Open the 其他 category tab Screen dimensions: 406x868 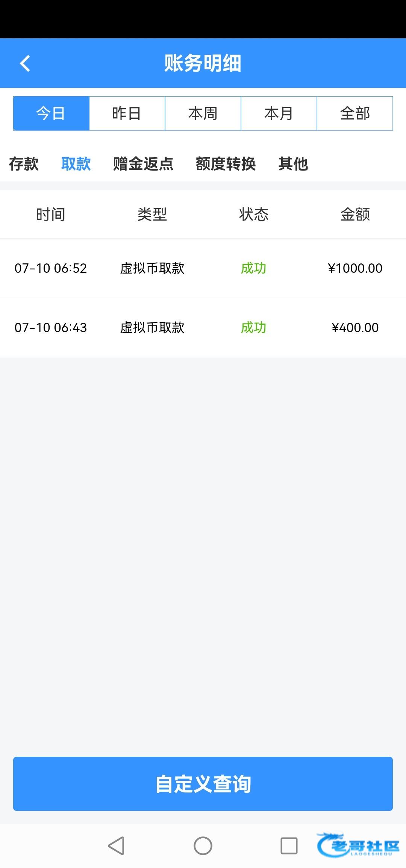point(293,164)
